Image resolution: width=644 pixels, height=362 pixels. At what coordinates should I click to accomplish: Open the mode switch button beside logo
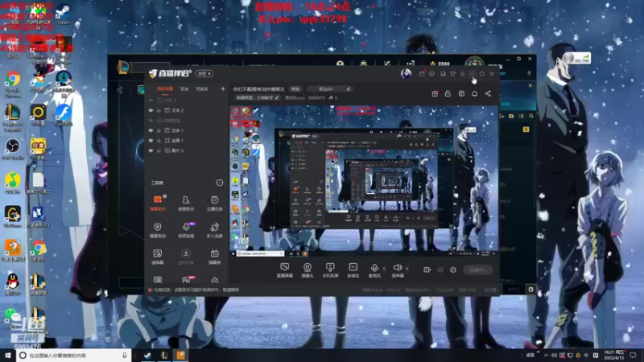click(204, 73)
